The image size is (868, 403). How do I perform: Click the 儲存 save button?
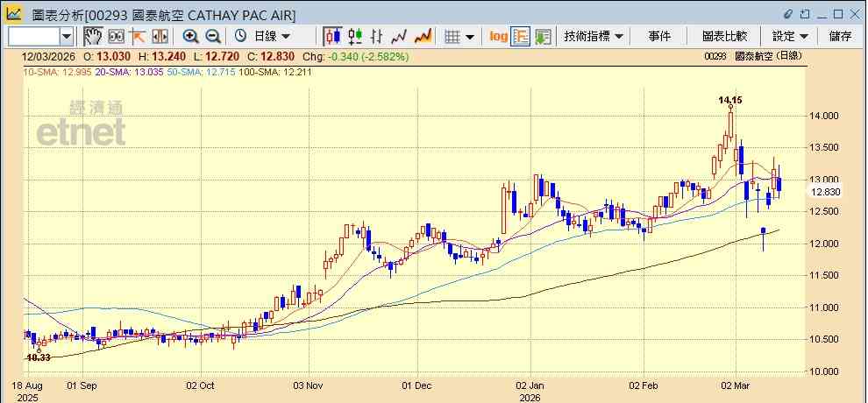(x=840, y=37)
